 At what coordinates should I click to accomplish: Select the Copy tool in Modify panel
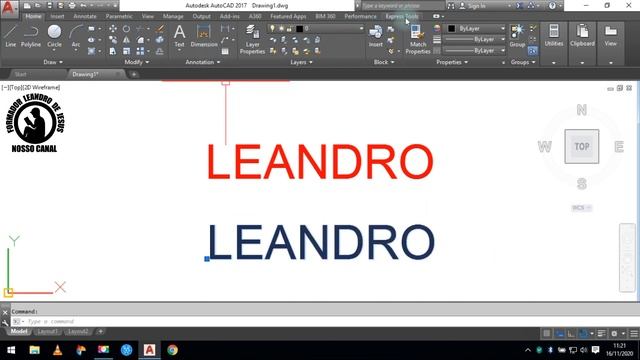click(113, 40)
